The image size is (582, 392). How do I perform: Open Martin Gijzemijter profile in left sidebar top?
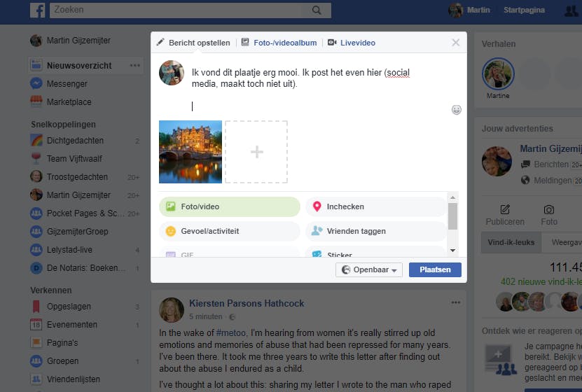[71, 41]
